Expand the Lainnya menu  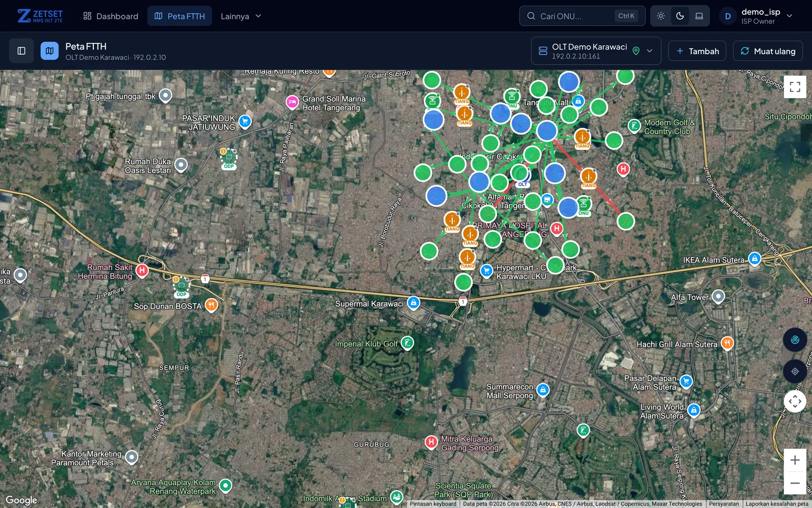pyautogui.click(x=241, y=16)
